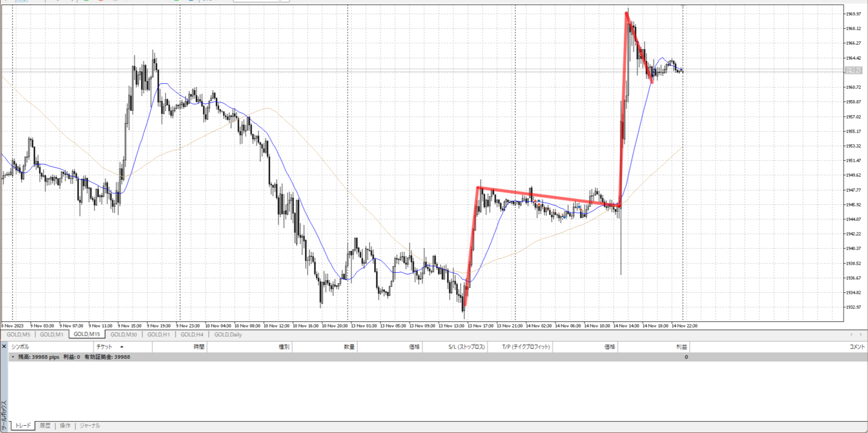Select the トレード tab
868x433 pixels.
23,426
